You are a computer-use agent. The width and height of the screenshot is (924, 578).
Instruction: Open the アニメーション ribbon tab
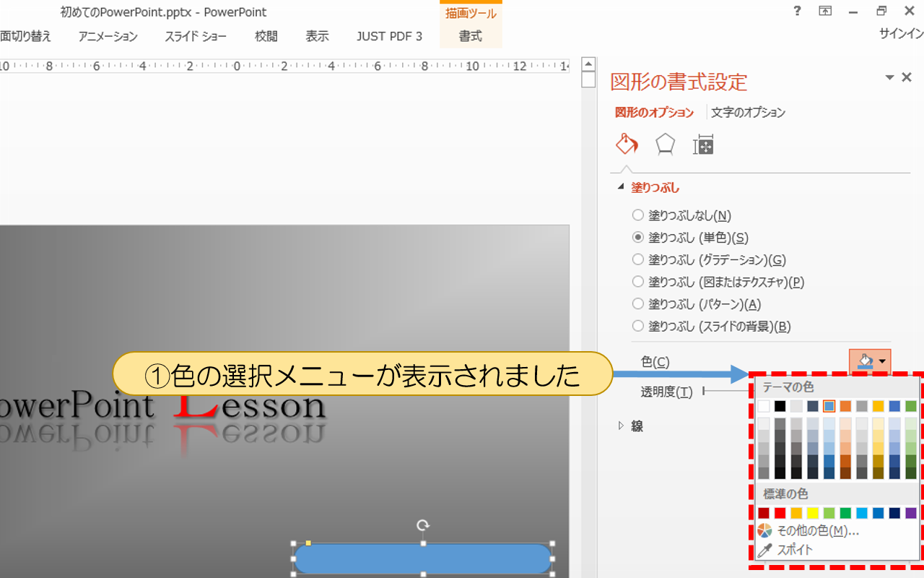click(x=108, y=36)
